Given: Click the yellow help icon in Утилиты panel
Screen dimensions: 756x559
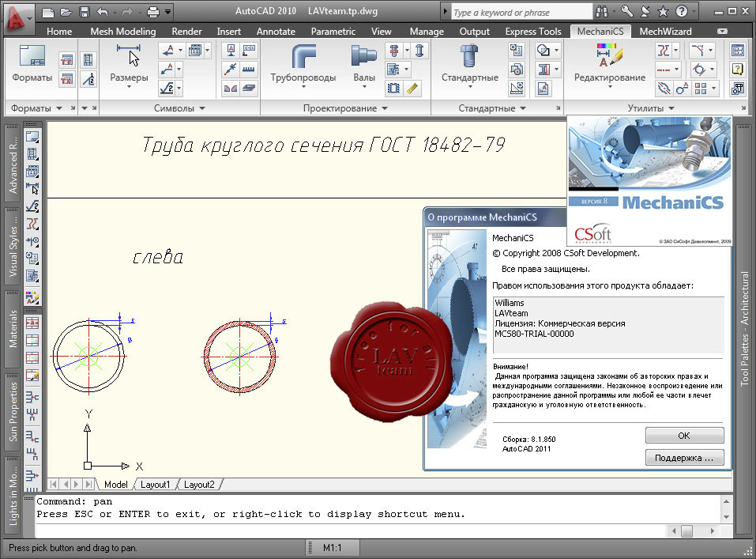Looking at the screenshot, I should pos(737,70).
